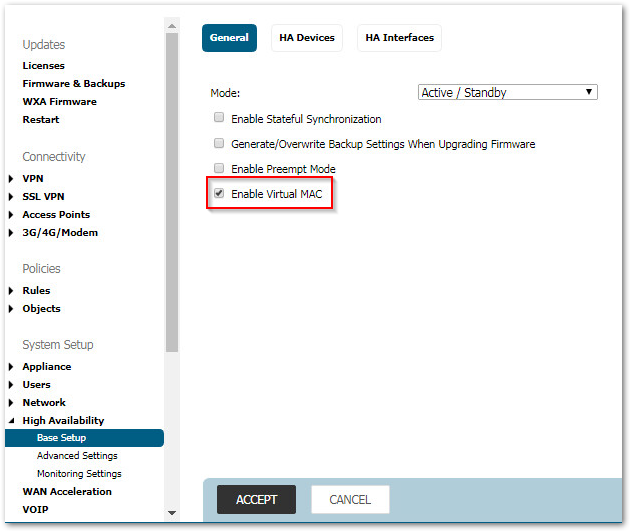Expand the SSL VPN section arrow
Image resolution: width=631 pixels, height=532 pixels.
point(11,197)
